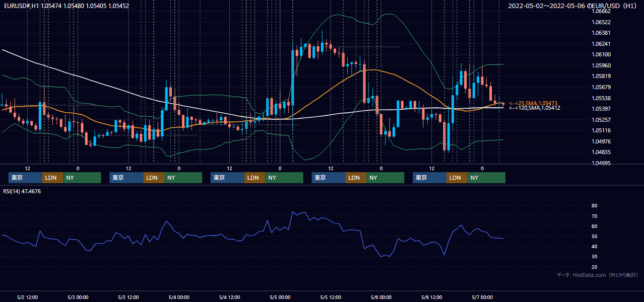Select the 5/4 00:00 time axis label
The width and height of the screenshot is (644, 302).
pyautogui.click(x=179, y=297)
